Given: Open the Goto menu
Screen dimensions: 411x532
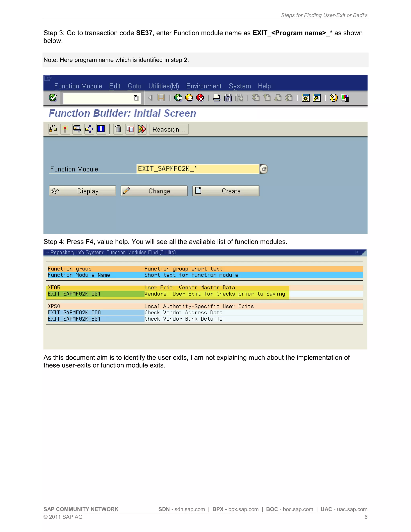Looking at the screenshot, I should coord(134,86).
